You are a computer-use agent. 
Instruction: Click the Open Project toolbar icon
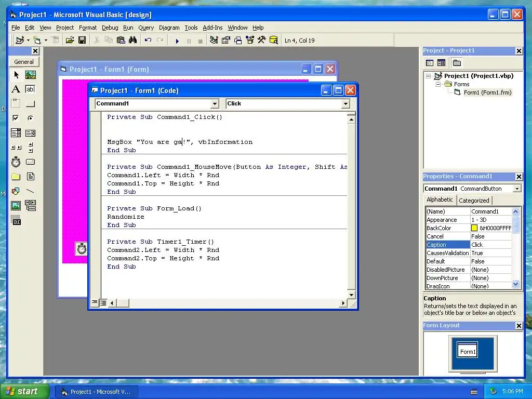click(70, 40)
